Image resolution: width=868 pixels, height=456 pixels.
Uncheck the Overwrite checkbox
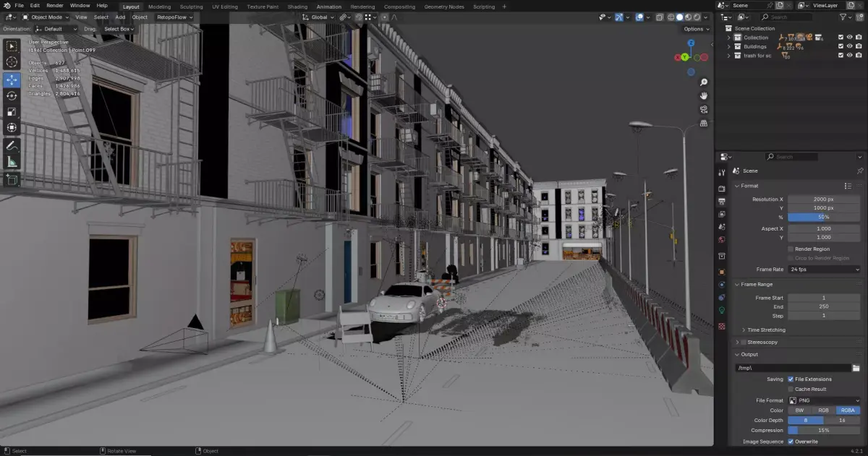pos(791,442)
